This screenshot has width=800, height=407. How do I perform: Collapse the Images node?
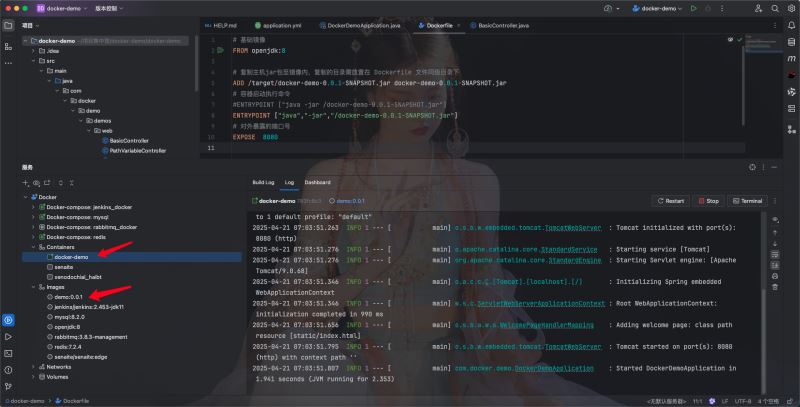34,287
